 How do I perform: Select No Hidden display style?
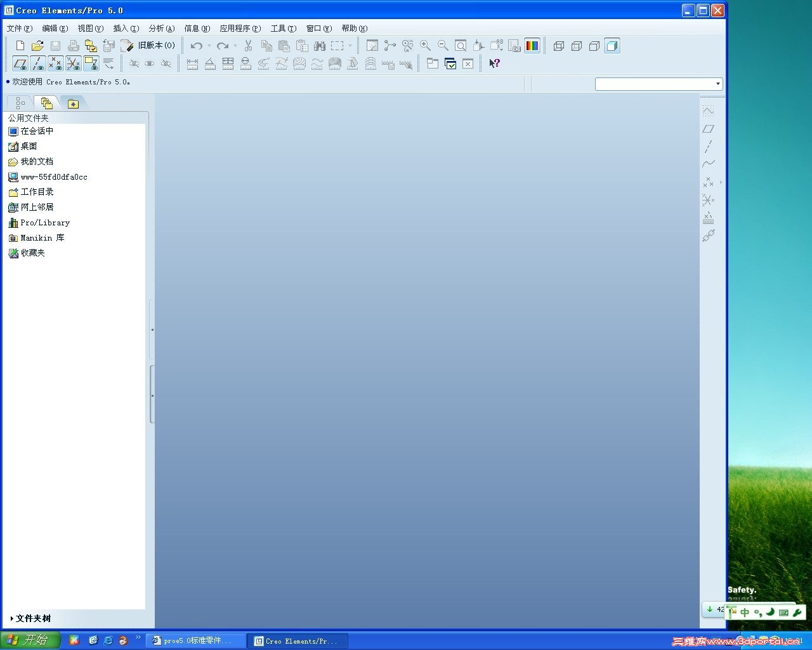(594, 46)
